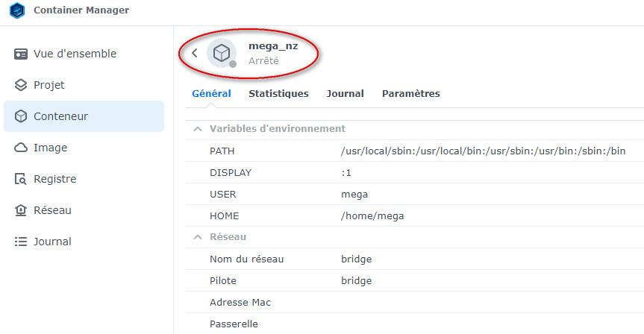Click the mega_nz container name

(273, 46)
